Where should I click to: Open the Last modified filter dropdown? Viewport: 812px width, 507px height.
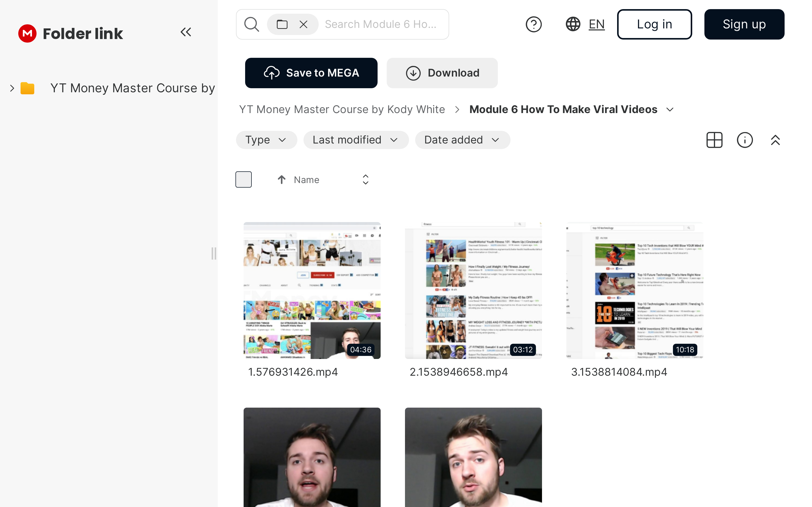click(x=356, y=140)
